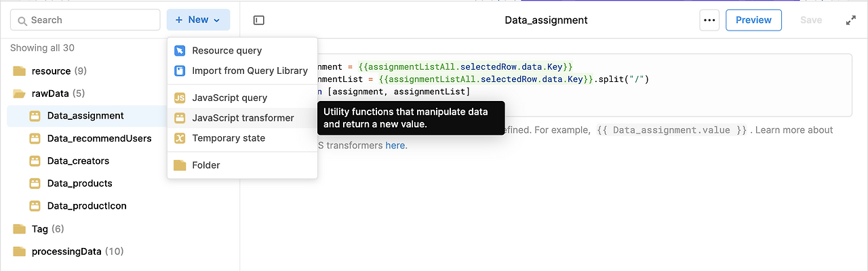The image size is (868, 271).
Task: Expand the processingData folder
Action: tap(66, 251)
